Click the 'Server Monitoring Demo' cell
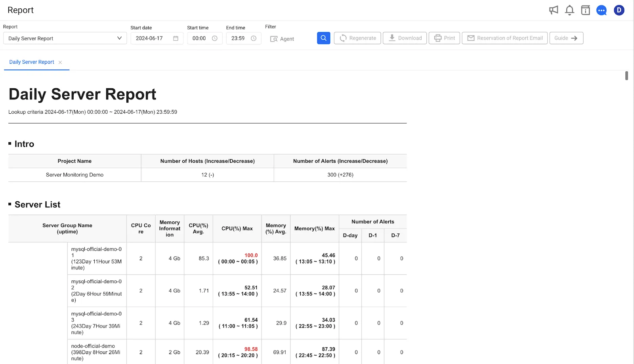Image resolution: width=634 pixels, height=364 pixels. [74, 175]
